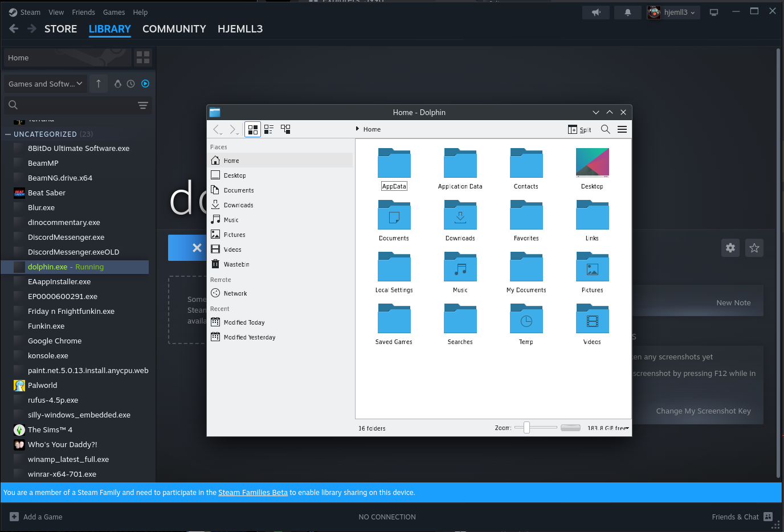Open the Favorites folder in Dolphin
This screenshot has width=784, height=532.
[526, 221]
